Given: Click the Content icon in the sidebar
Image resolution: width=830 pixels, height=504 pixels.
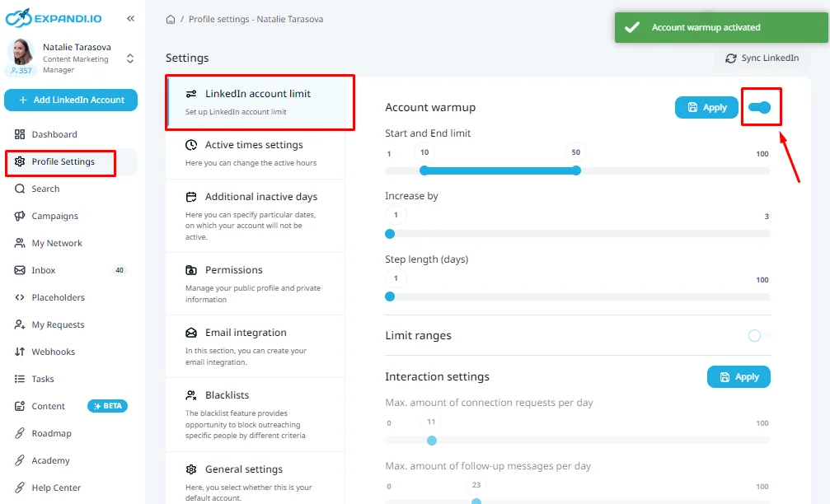Looking at the screenshot, I should coord(20,406).
